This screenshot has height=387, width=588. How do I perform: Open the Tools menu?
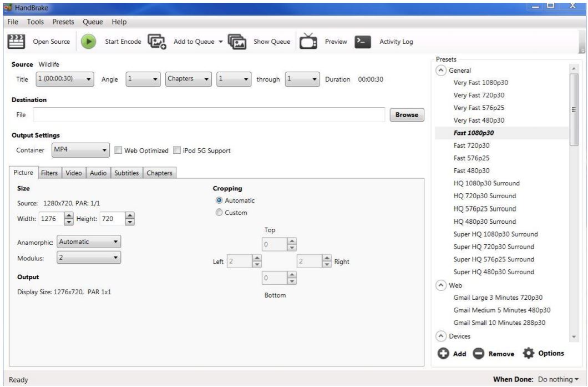coord(36,22)
